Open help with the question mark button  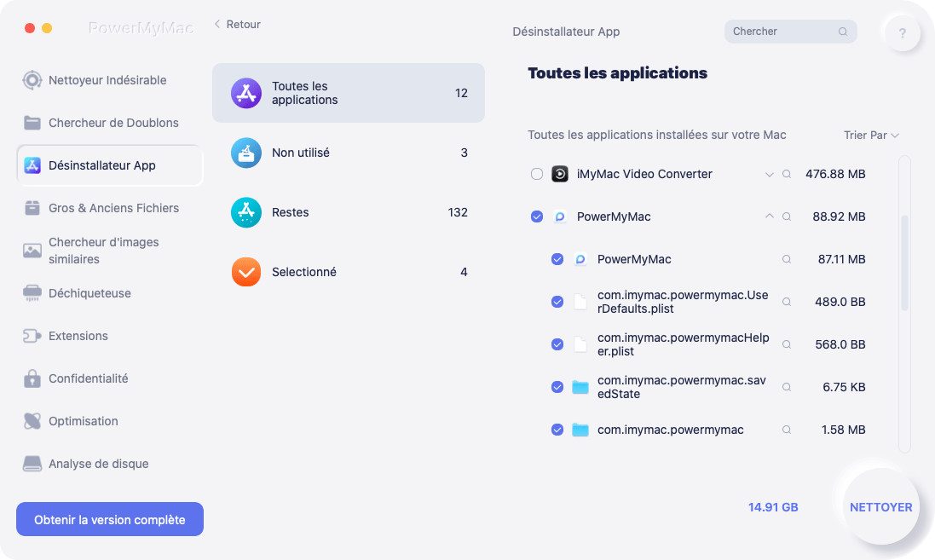point(903,32)
